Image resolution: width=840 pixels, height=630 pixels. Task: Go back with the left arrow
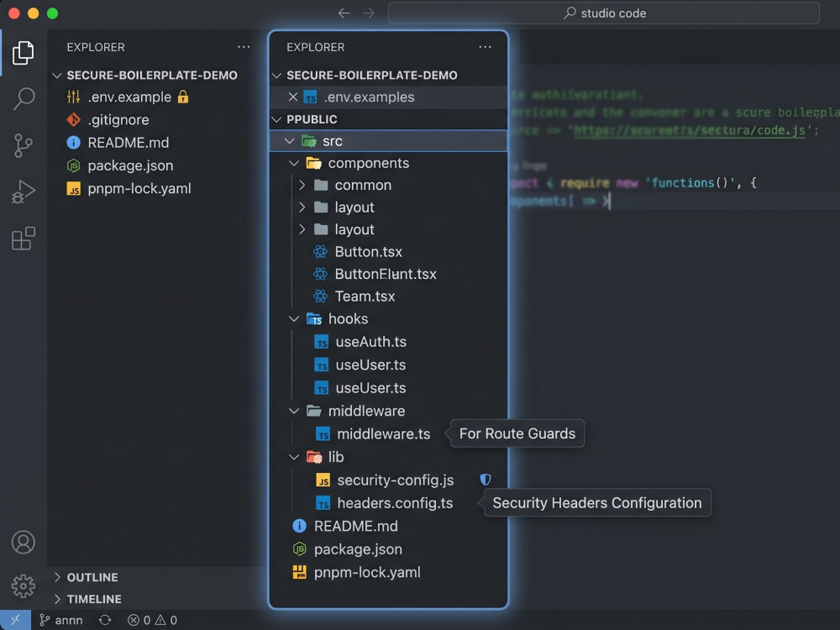[344, 13]
